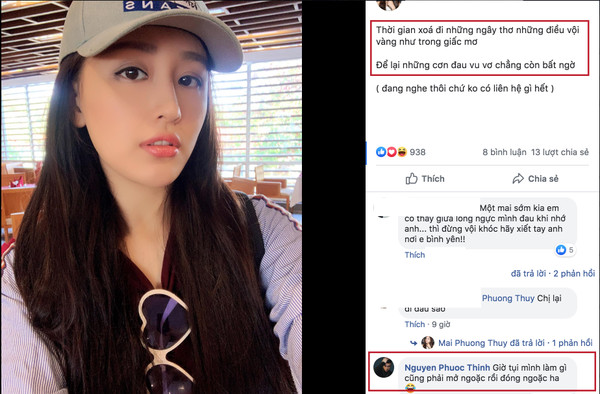This screenshot has height=394, width=600.
Task: Click the laughing Haha reaction emoji
Action: [402, 152]
